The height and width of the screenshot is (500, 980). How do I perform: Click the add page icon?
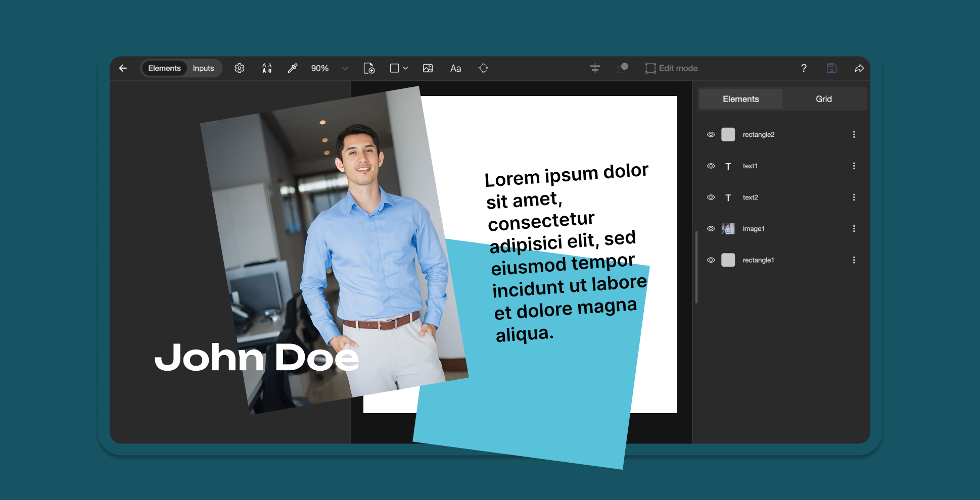coord(369,68)
